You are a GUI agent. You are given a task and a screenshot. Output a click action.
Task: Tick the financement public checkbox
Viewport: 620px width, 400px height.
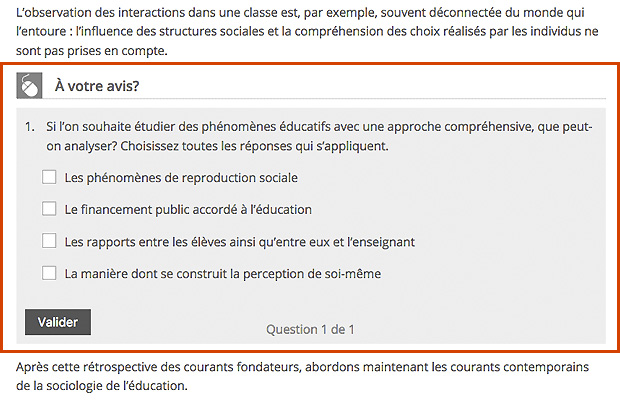click(49, 210)
